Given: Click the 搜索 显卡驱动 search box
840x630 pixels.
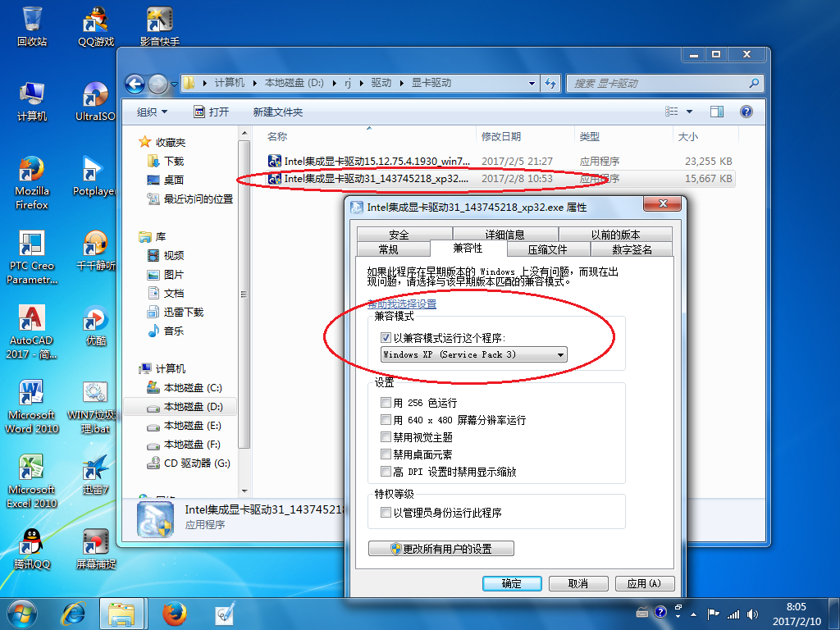Looking at the screenshot, I should tap(664, 83).
